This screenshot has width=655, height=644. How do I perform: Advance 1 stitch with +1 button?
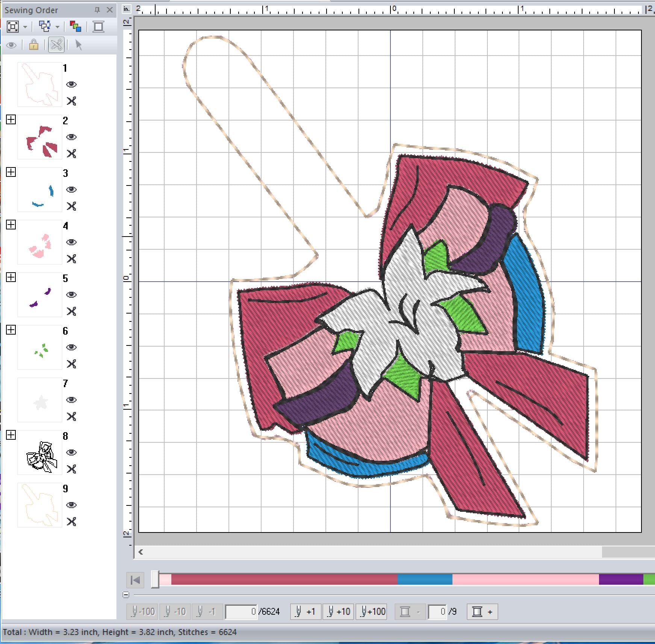306,612
